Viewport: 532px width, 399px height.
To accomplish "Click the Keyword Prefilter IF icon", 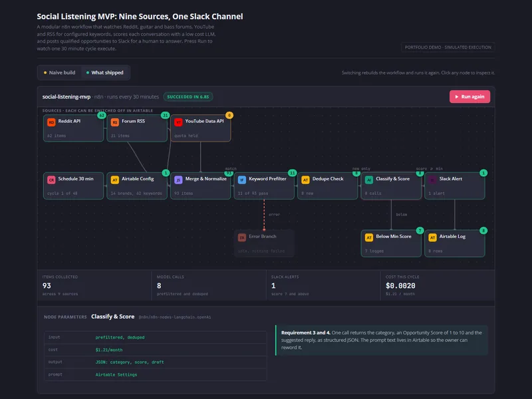I will [241, 180].
